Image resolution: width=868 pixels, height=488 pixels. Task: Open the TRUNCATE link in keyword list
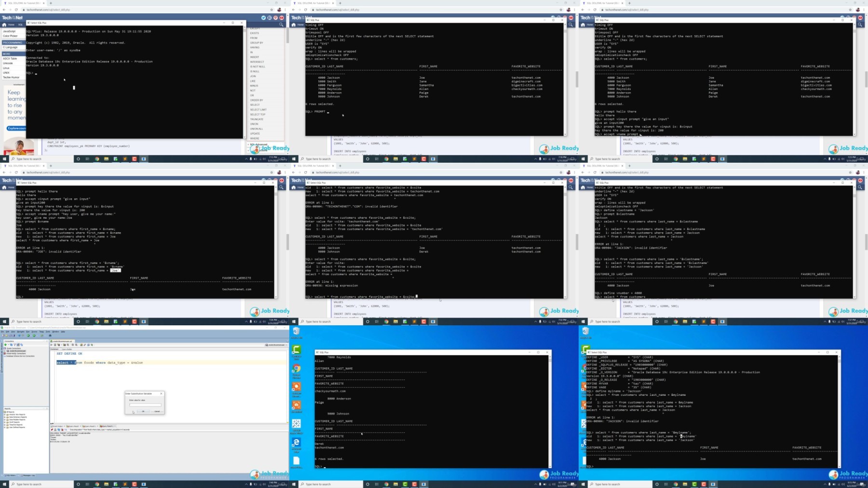(x=257, y=119)
